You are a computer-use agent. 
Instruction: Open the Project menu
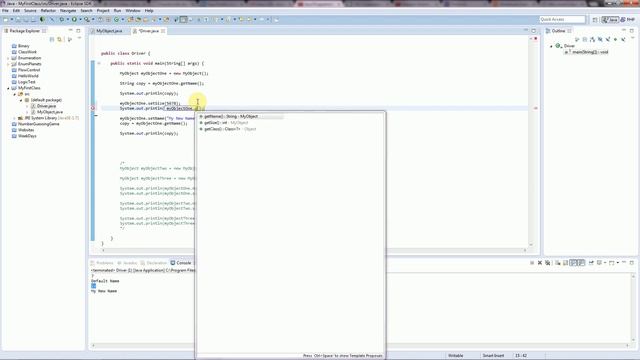coord(103,11)
